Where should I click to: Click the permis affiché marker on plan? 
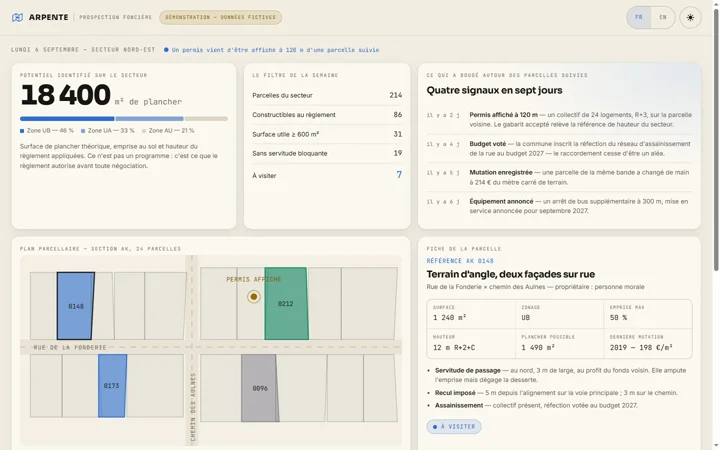(x=253, y=297)
